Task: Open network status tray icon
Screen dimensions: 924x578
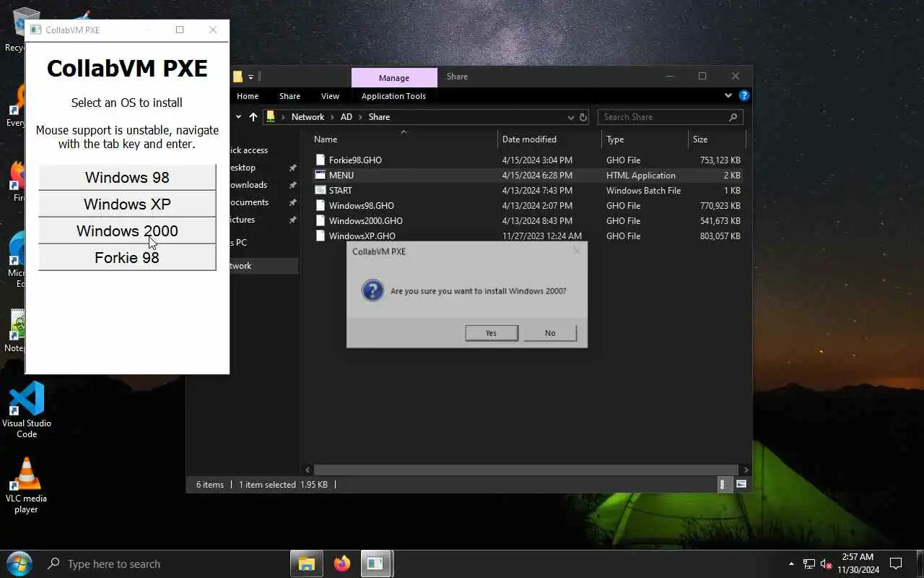Action: [x=809, y=564]
